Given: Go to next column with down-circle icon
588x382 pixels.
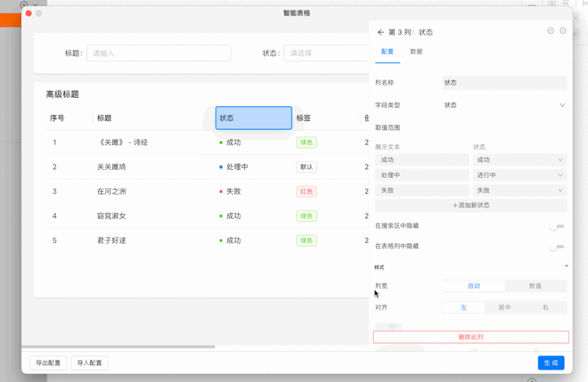Looking at the screenshot, I should [x=563, y=31].
